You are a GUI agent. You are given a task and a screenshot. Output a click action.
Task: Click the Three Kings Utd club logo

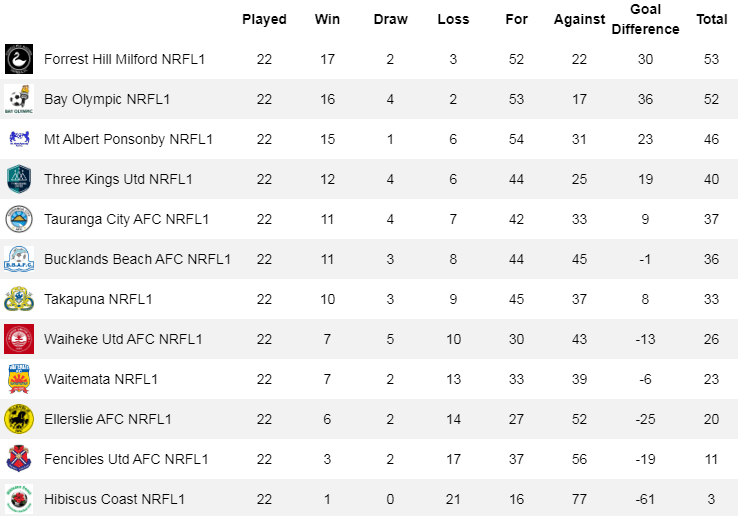pos(19,179)
